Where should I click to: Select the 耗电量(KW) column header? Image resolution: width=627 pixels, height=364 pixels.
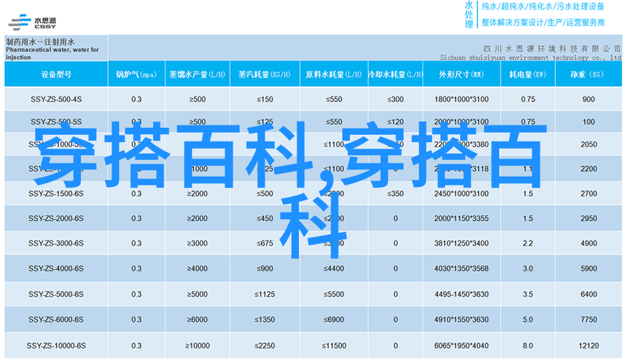pyautogui.click(x=528, y=75)
